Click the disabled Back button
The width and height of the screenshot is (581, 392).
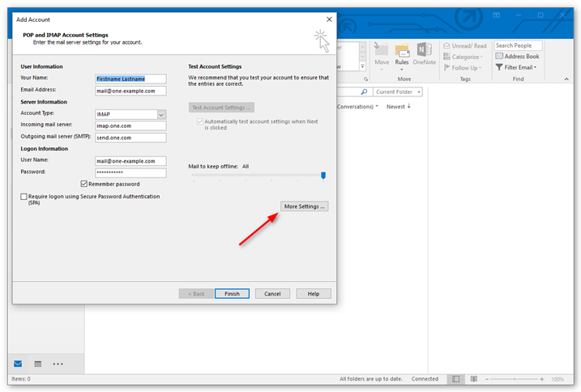click(196, 293)
